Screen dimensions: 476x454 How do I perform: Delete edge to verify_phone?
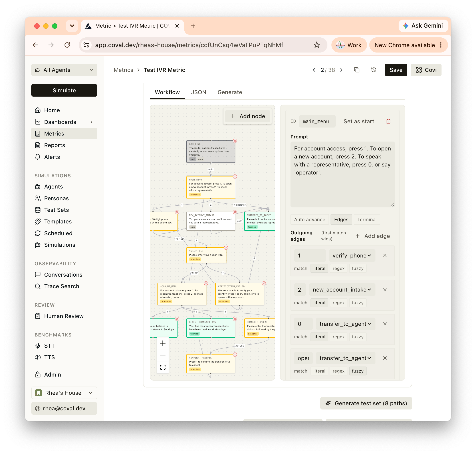pyautogui.click(x=385, y=255)
